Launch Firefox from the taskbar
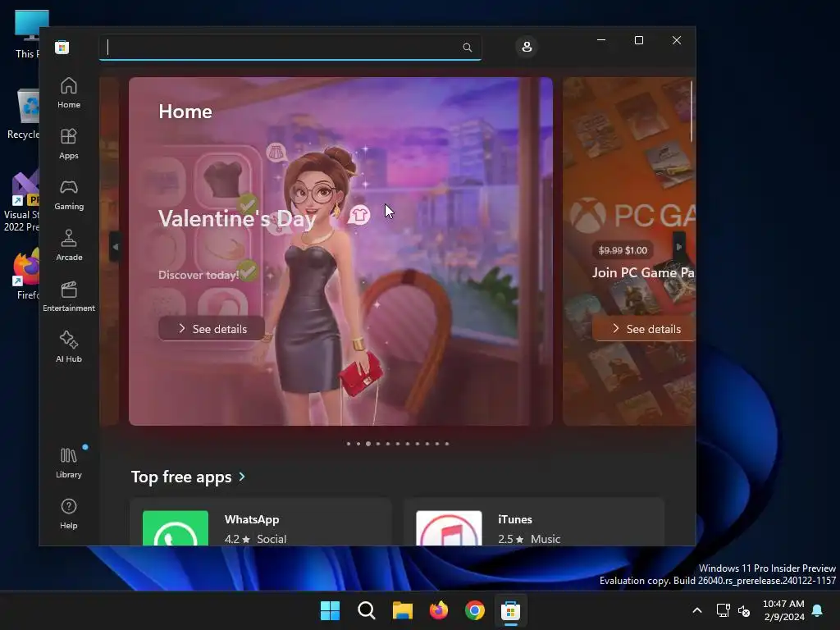Screen dimensions: 840x630 click(439, 610)
